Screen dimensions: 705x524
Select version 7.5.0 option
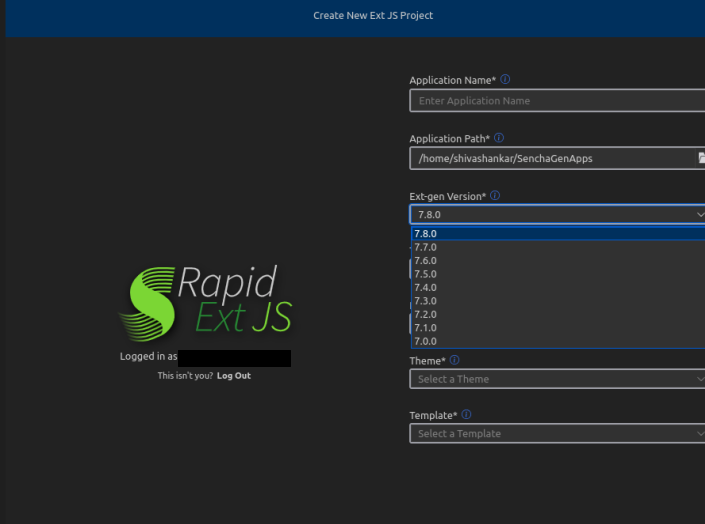(x=426, y=274)
